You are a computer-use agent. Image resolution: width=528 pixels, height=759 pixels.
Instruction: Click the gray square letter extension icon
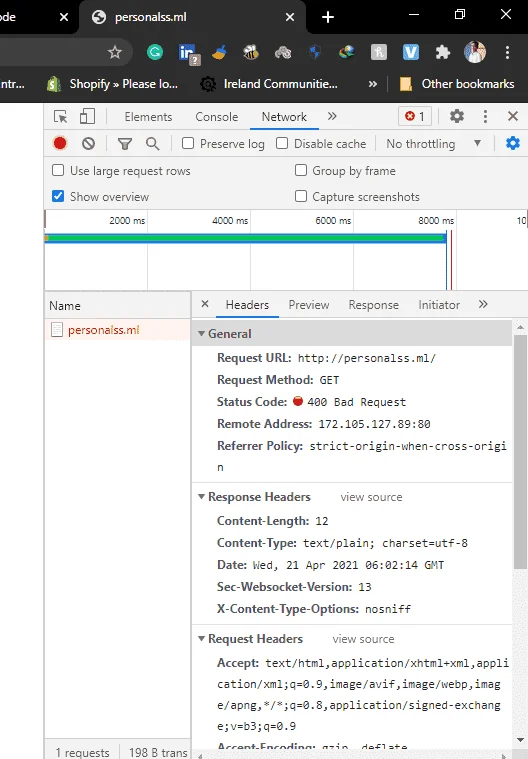tap(378, 52)
